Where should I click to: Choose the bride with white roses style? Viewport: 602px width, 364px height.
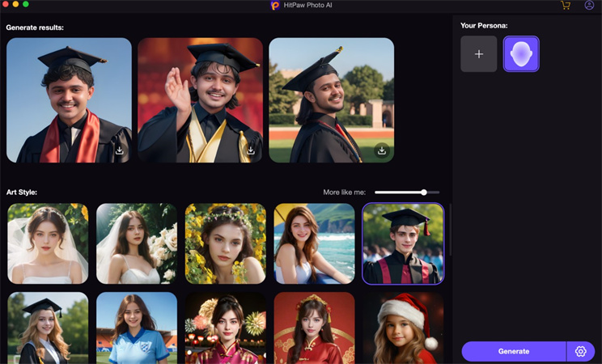tap(136, 243)
